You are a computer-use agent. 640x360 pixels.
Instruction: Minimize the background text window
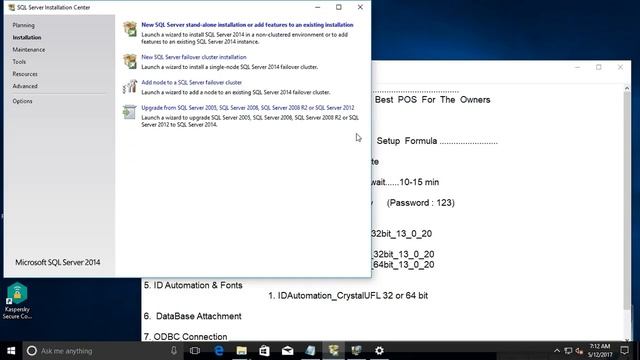coord(578,67)
